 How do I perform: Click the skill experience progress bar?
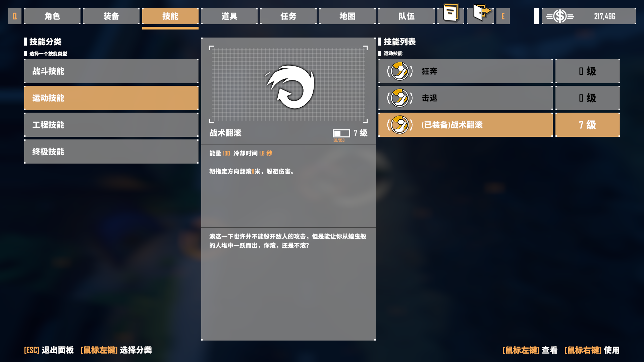click(341, 133)
